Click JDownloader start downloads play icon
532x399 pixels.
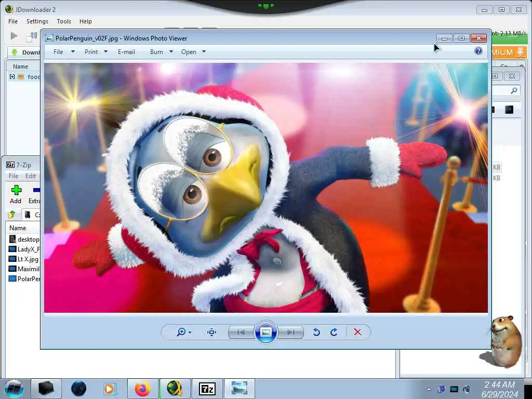coord(14,36)
